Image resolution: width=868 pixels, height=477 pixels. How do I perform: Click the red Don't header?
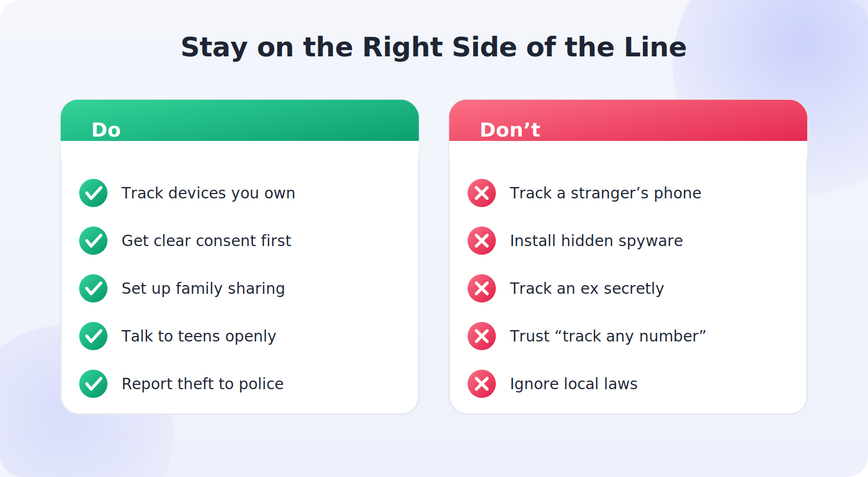coord(628,120)
